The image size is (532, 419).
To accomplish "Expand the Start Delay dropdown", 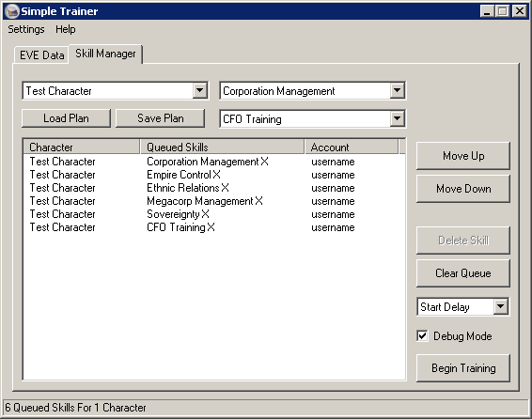I will click(500, 307).
